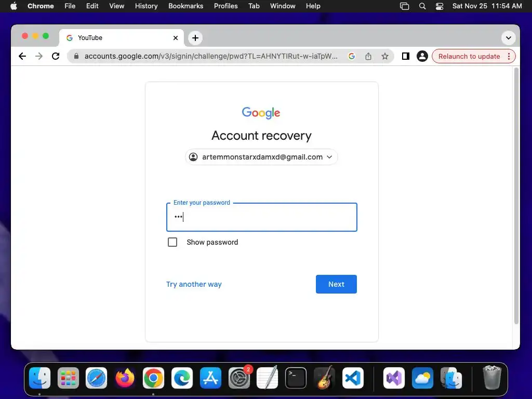Open the File menu

(x=70, y=6)
